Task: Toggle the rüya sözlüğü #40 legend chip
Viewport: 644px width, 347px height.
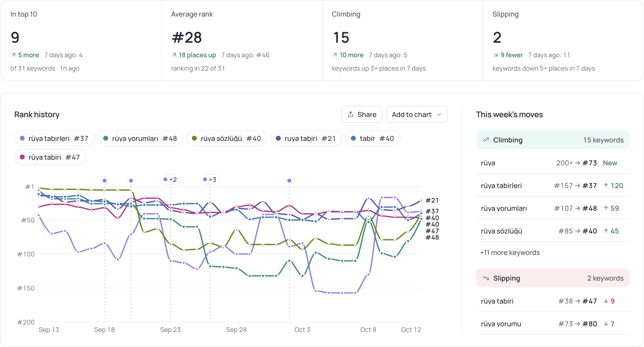Action: [226, 138]
